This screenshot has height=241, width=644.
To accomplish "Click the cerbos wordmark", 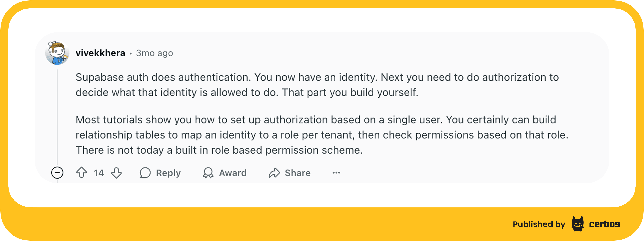I will click(x=604, y=224).
